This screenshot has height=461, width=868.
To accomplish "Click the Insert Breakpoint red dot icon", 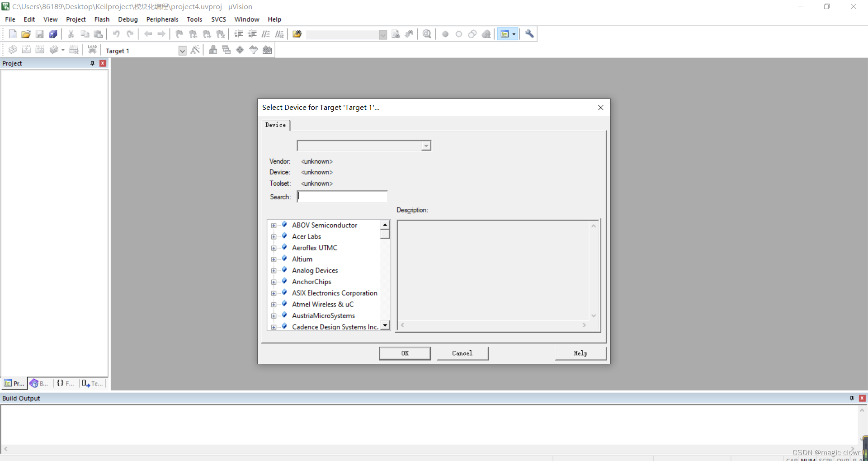I will (445, 34).
